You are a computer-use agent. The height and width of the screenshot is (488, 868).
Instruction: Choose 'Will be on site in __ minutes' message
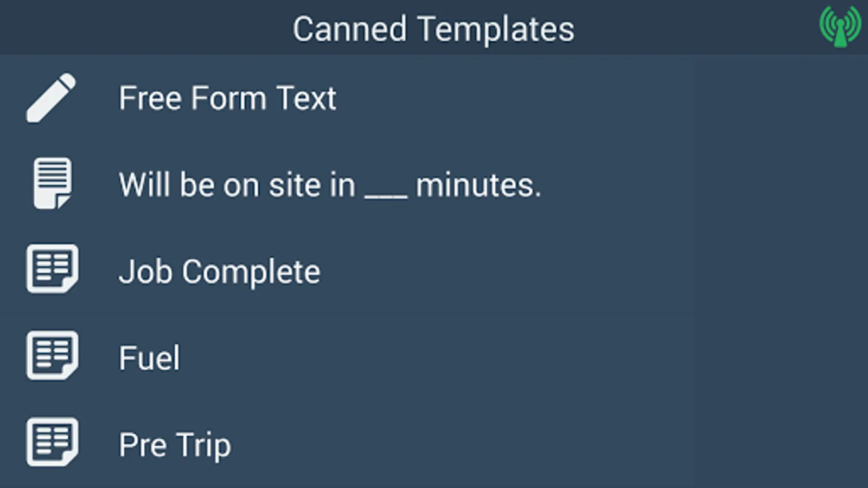(329, 185)
